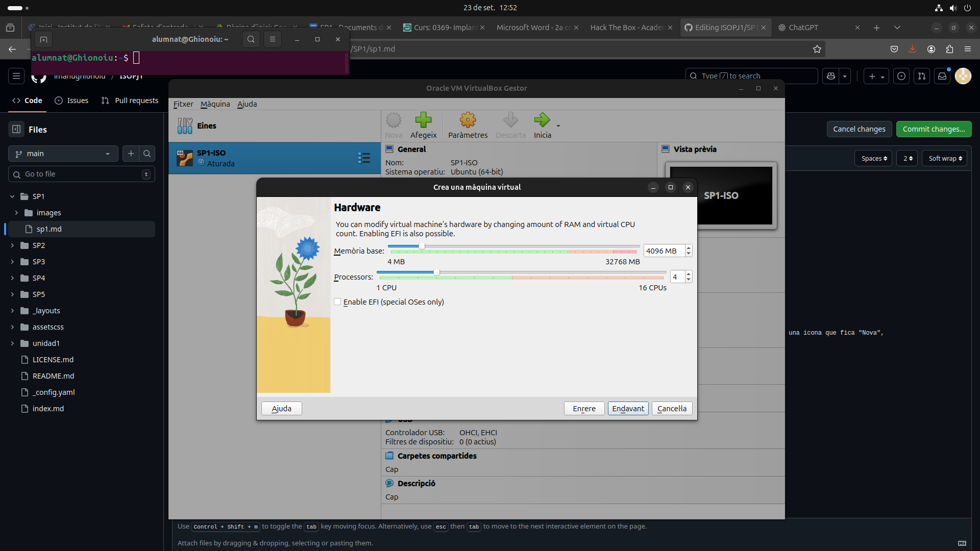Viewport: 980px width, 551px height.
Task: Click the Endavant button
Action: coord(628,409)
